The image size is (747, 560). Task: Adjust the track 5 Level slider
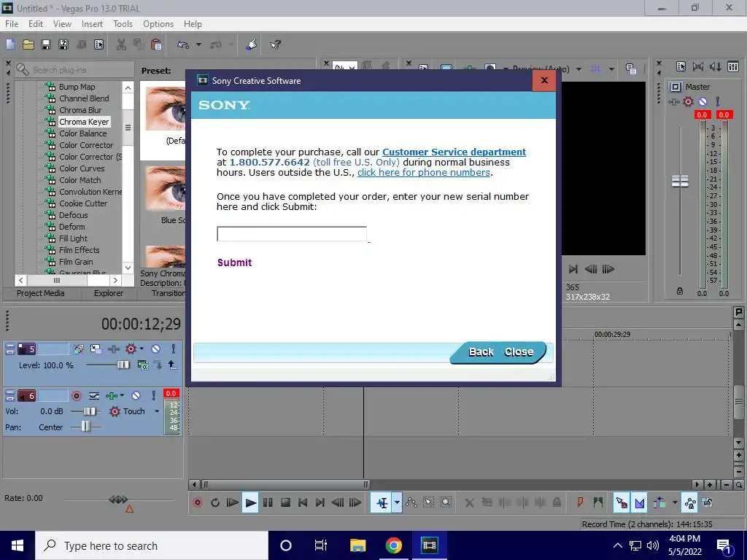[123, 365]
